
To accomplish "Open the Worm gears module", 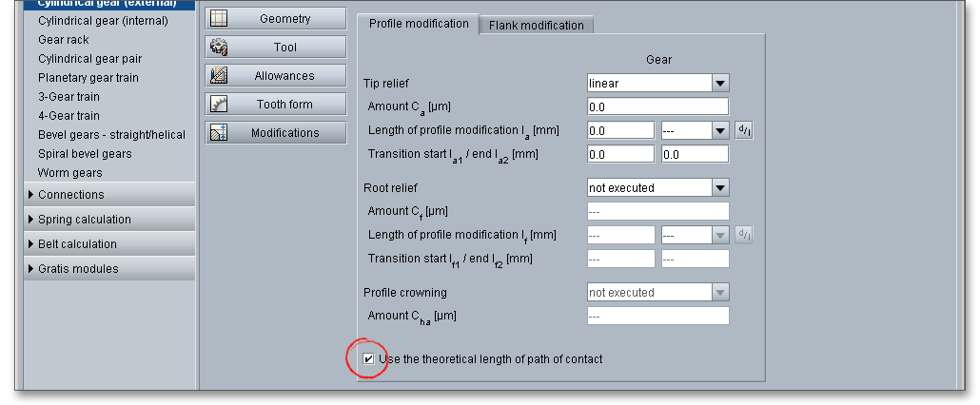I will 69,173.
